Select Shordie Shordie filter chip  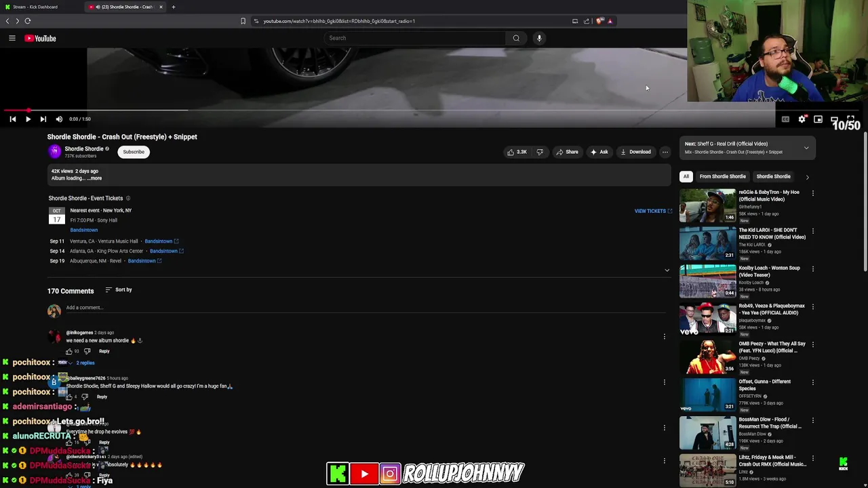[773, 176]
